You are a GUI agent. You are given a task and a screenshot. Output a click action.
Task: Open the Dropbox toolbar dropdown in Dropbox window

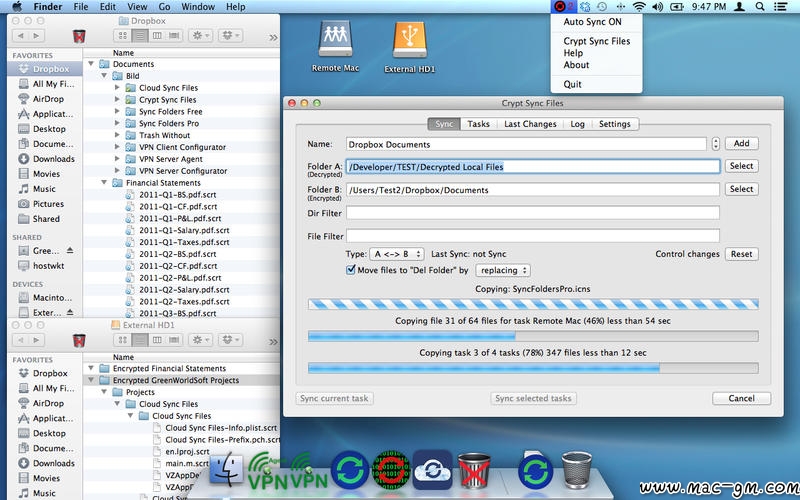coord(231,36)
